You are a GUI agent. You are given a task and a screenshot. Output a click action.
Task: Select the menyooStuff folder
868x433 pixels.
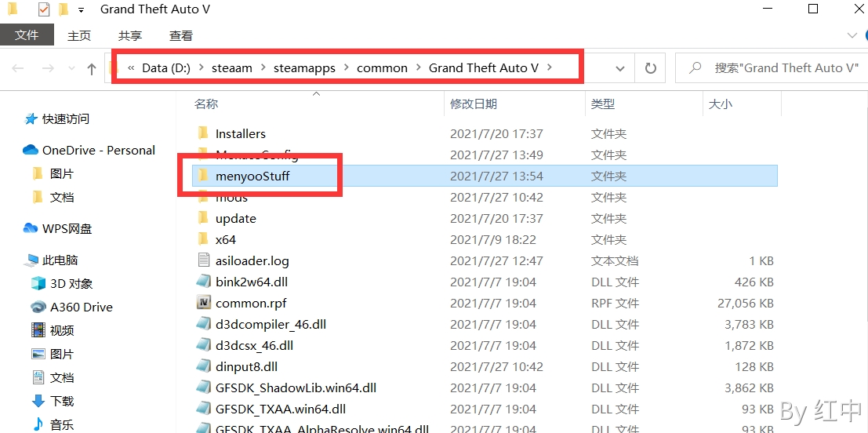[252, 176]
